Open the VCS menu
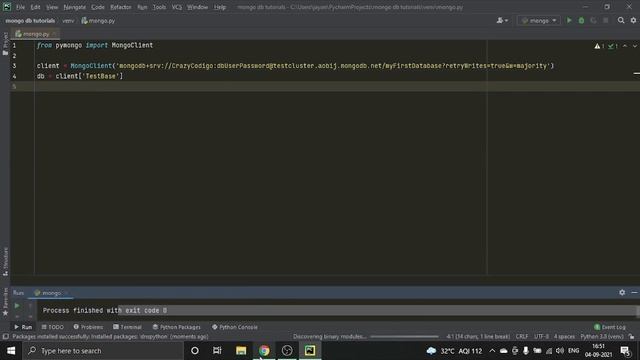 pyautogui.click(x=177, y=7)
